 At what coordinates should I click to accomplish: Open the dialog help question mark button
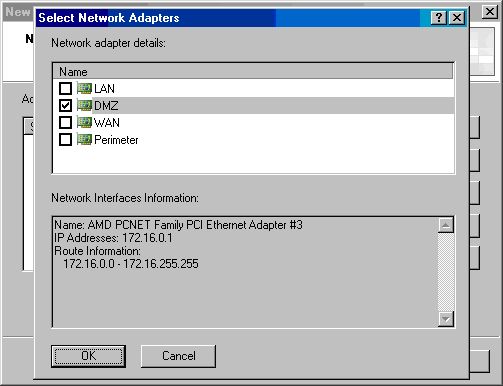click(439, 17)
